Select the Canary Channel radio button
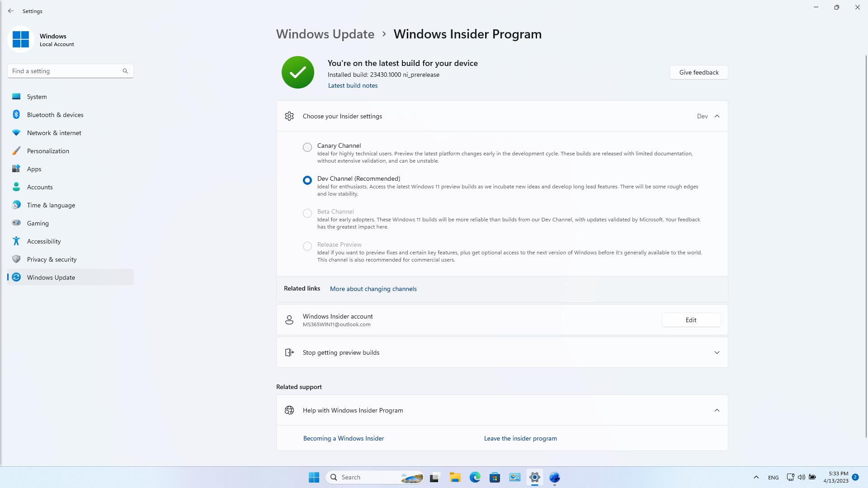This screenshot has width=868, height=488. [307, 147]
